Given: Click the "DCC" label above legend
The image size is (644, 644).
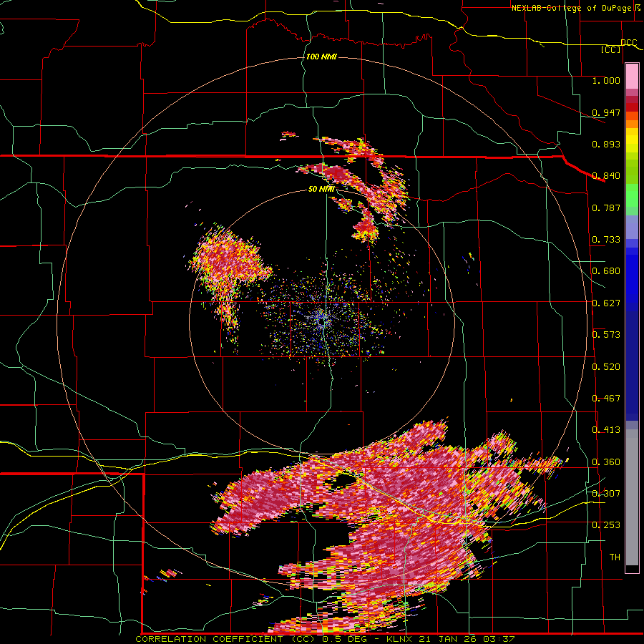Looking at the screenshot, I should (x=629, y=42).
